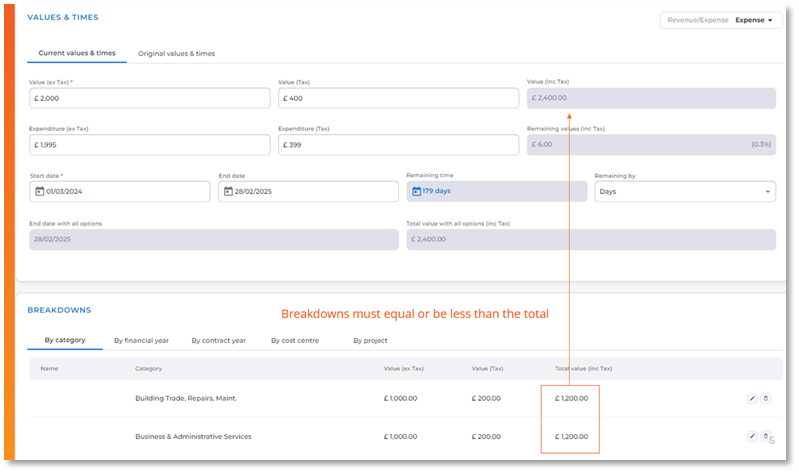This screenshot has width=799, height=473.
Task: Click 'Business & Administrative Services' category cell
Action: 193,437
